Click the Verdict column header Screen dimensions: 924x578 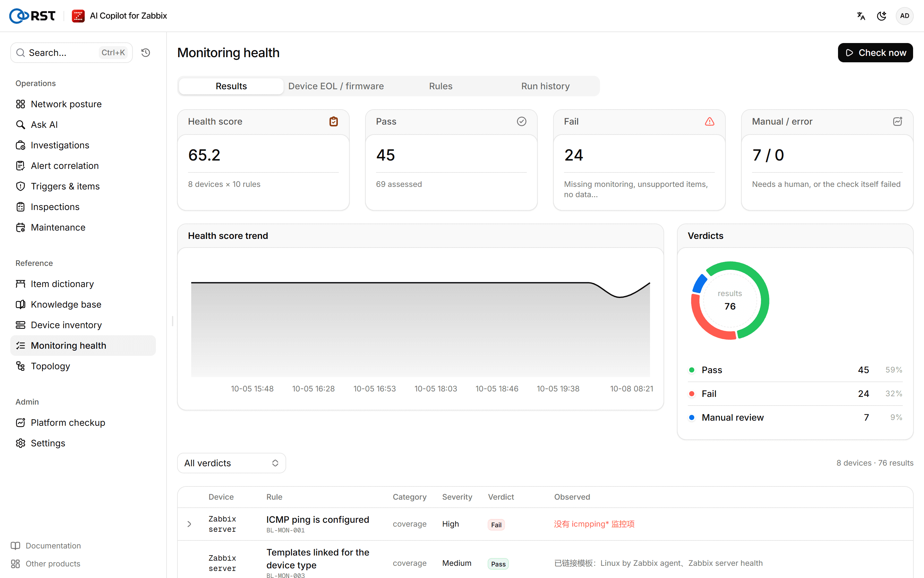click(x=501, y=496)
